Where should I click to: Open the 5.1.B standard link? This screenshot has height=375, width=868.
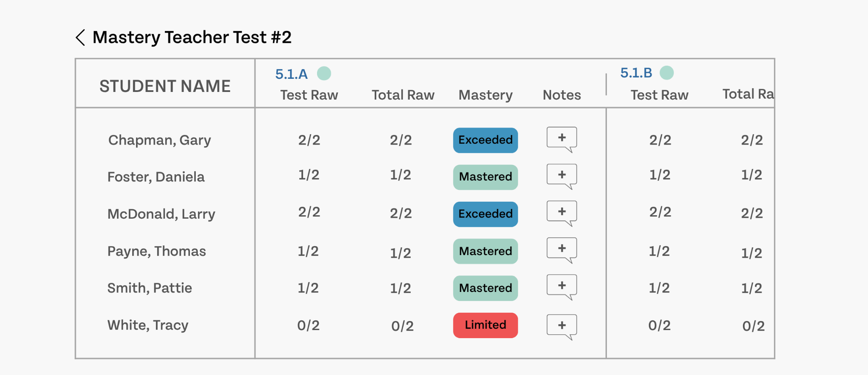[636, 73]
